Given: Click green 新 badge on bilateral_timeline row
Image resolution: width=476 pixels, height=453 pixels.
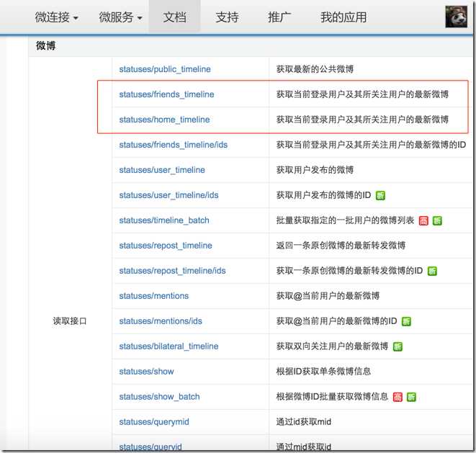Looking at the screenshot, I should [398, 346].
